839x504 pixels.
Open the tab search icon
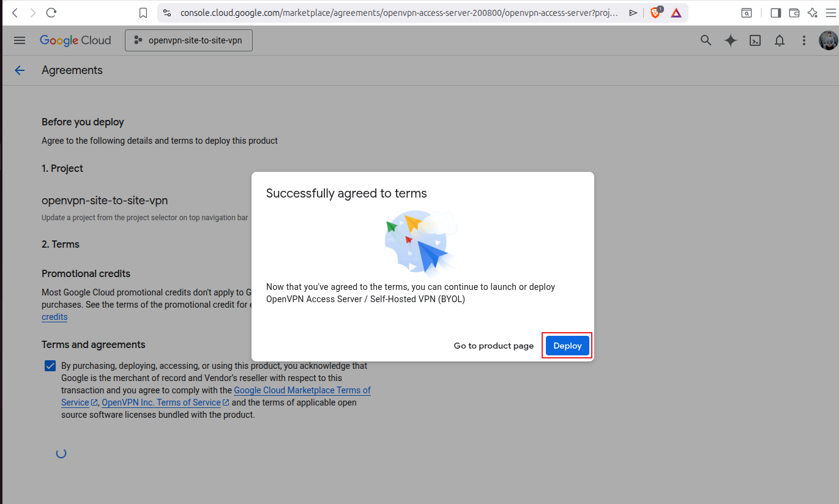(x=747, y=13)
